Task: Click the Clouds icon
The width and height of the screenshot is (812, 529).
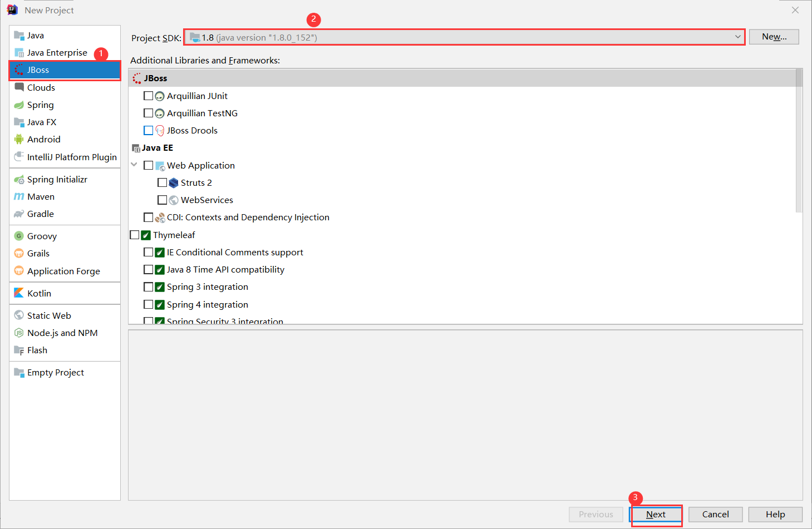Action: point(19,87)
